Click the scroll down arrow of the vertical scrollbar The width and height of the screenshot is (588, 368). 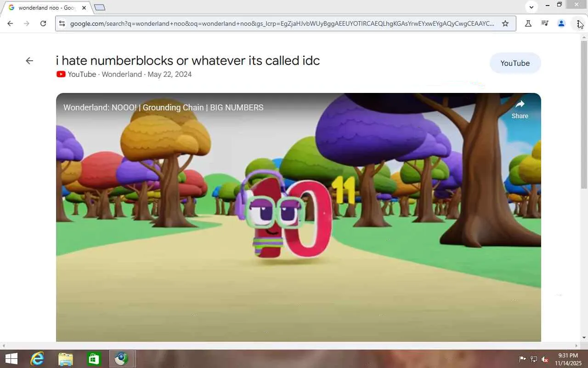click(584, 339)
